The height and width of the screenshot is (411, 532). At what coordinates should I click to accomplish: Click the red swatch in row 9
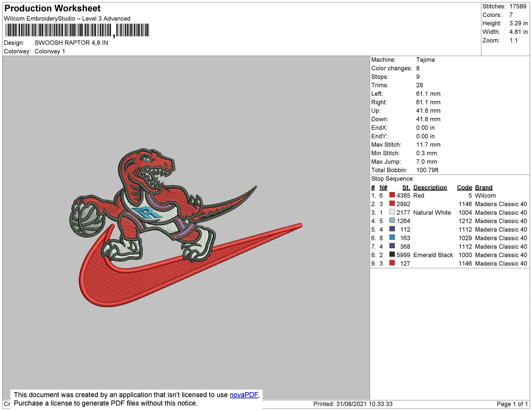[392, 263]
